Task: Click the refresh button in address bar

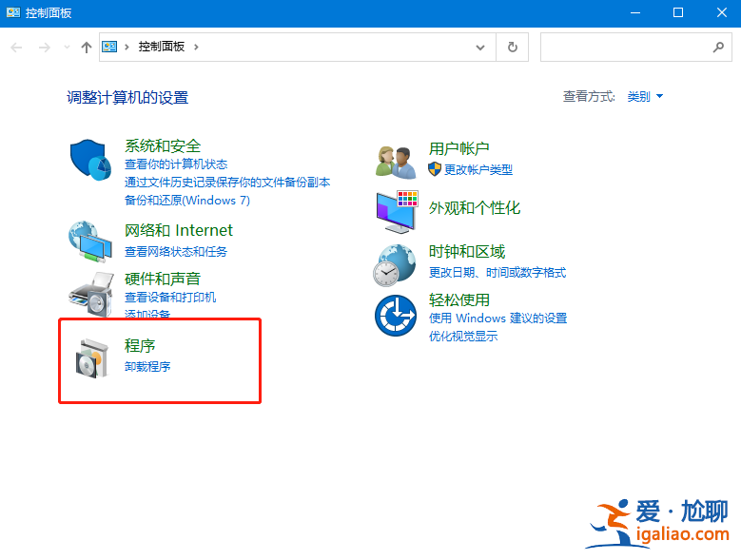Action: click(x=513, y=47)
